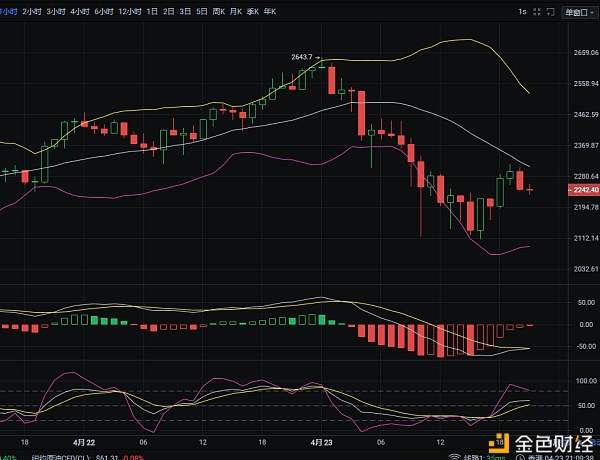The width and height of the screenshot is (600, 460).
Task: Open the 单窗口 layout dropdown
Action: (x=579, y=12)
